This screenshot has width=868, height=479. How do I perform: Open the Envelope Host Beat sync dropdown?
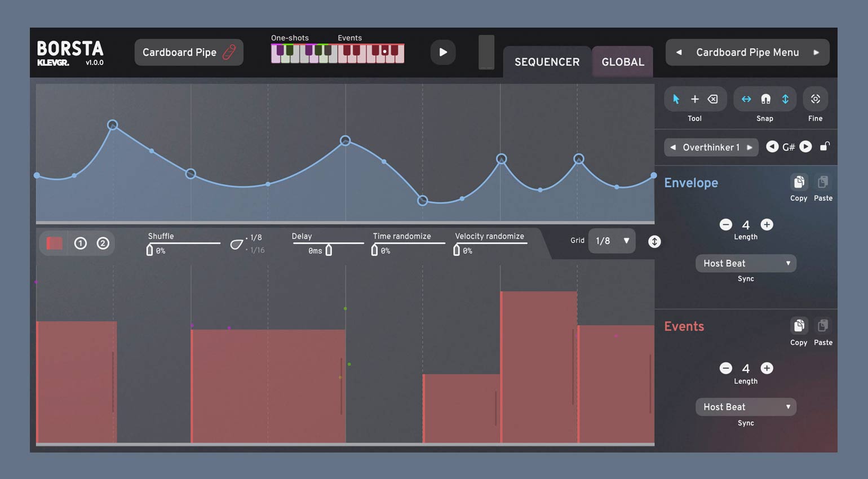746,263
